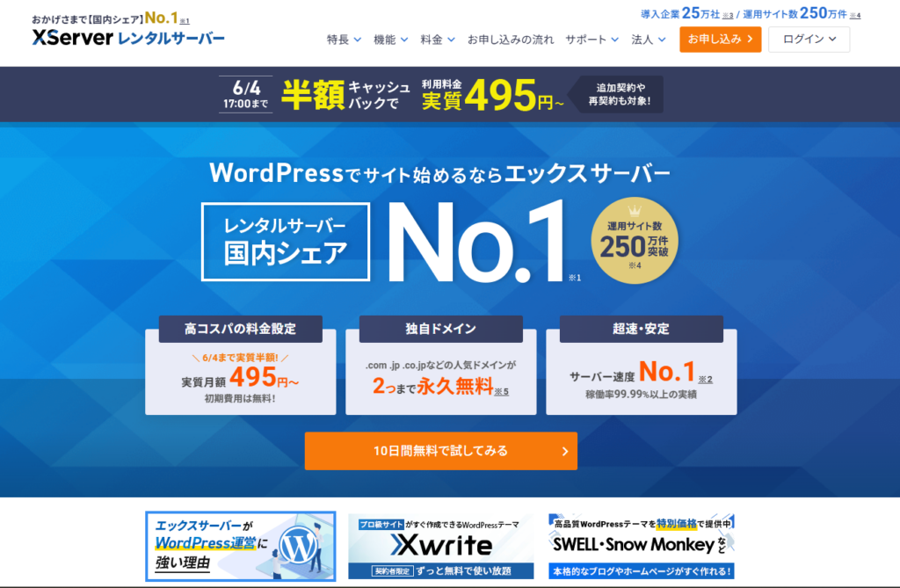Open the 特長 dropdown menu

[x=344, y=40]
